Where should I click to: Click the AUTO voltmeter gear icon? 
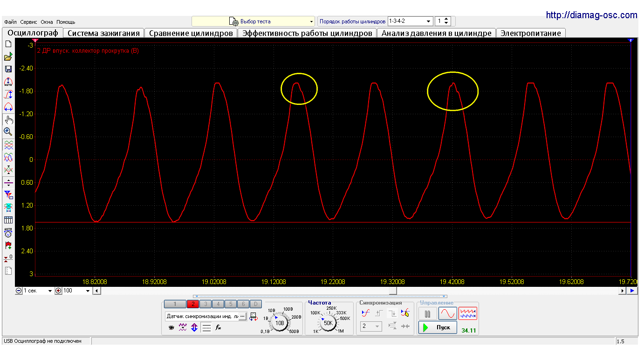[8, 232]
